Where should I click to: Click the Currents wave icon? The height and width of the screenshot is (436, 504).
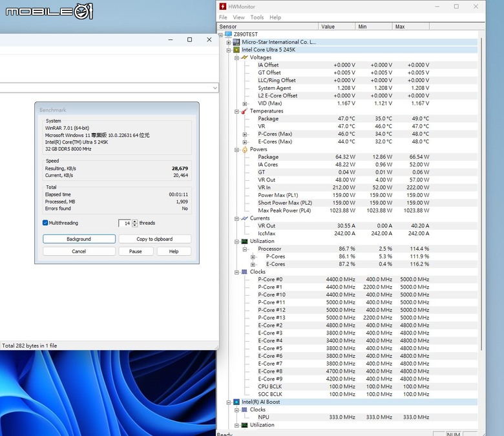click(x=245, y=218)
